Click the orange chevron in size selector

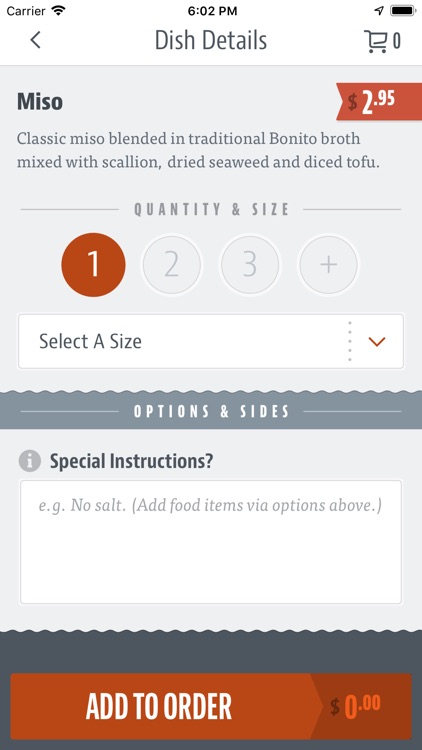377,342
